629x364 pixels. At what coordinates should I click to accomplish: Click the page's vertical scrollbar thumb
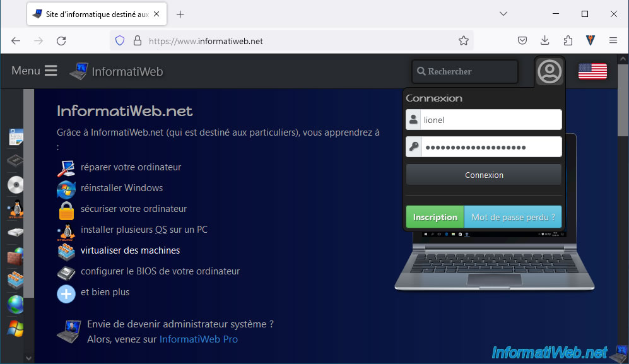click(623, 100)
